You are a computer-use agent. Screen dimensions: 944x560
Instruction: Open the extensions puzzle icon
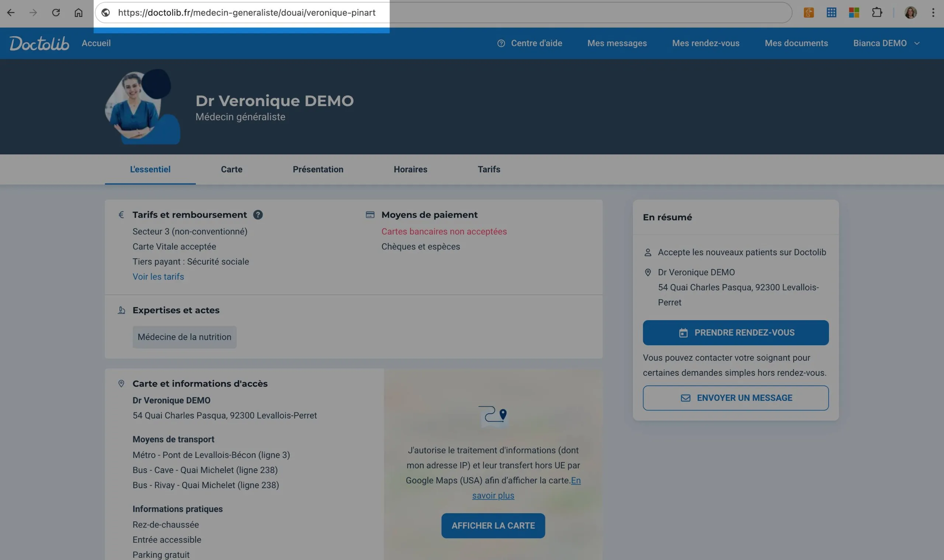click(x=877, y=13)
